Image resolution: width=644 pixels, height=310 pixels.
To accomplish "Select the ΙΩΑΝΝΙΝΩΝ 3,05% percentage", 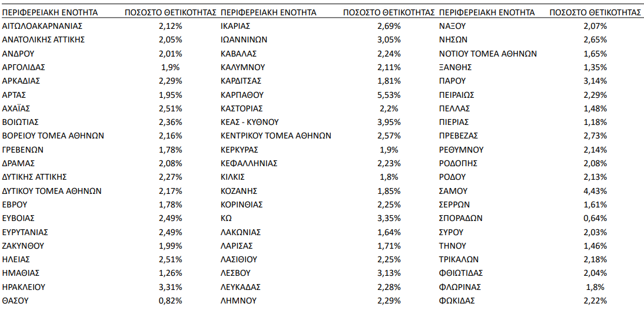I will tap(389, 40).
